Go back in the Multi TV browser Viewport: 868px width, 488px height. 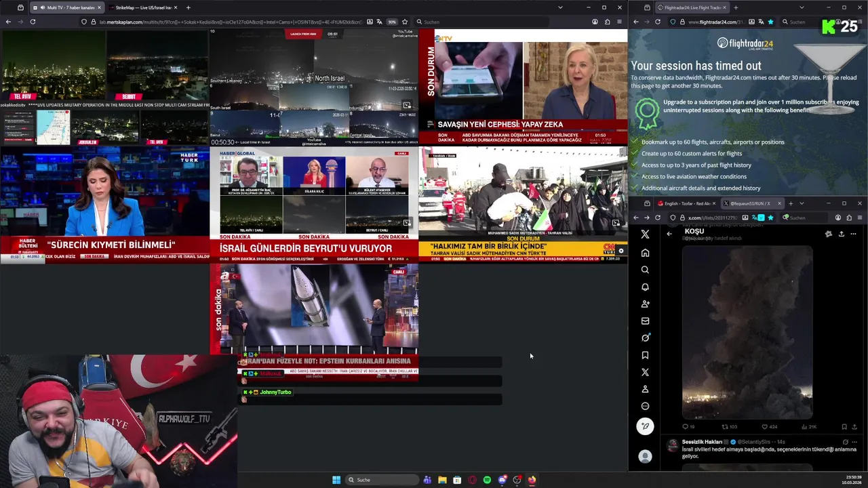pyautogui.click(x=8, y=22)
